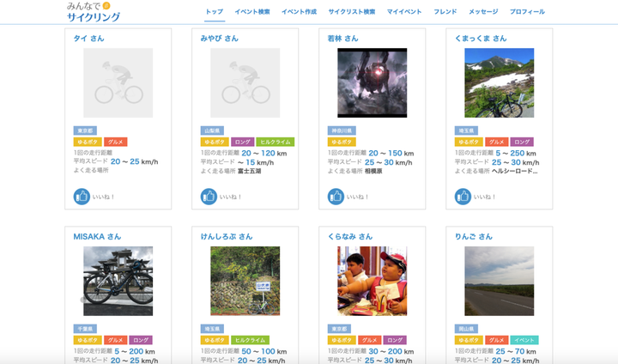
Task: Click けんしろぶ さん's stone wall photo
Action: pos(245,282)
